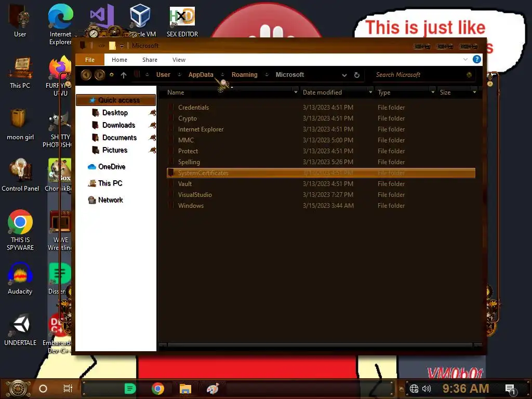Open the Home ribbon tab
This screenshot has height=399, width=532.
tap(119, 60)
